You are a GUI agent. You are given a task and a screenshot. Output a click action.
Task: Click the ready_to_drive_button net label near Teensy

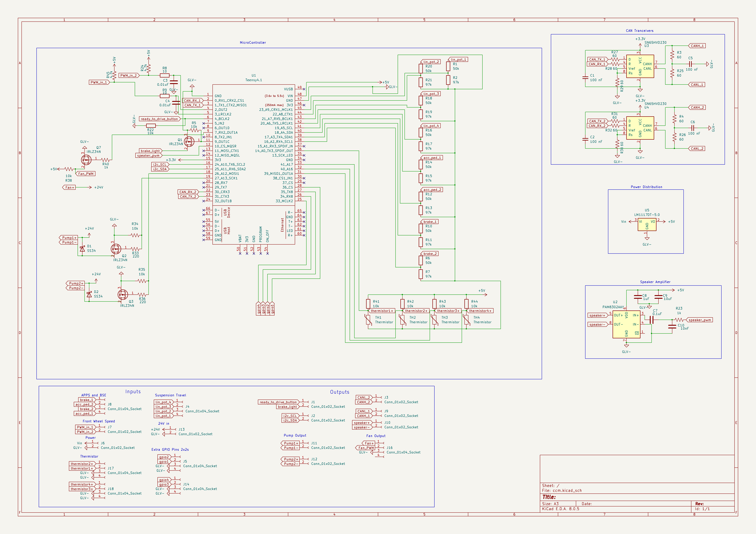(159, 119)
